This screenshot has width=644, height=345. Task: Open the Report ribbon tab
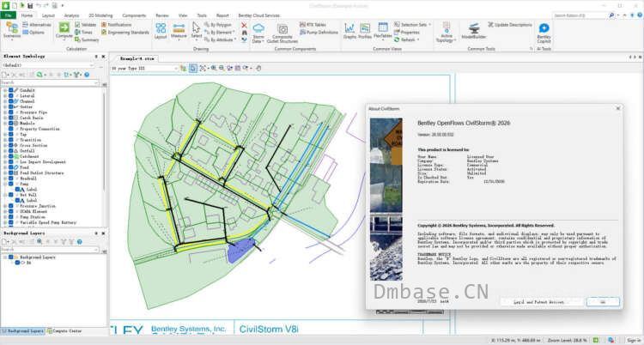coord(222,15)
